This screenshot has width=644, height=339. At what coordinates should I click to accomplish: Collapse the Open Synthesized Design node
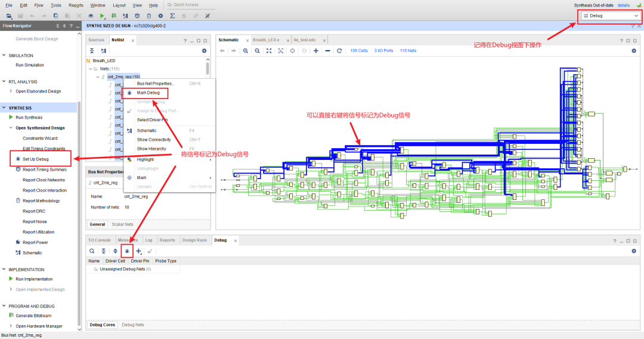point(11,128)
